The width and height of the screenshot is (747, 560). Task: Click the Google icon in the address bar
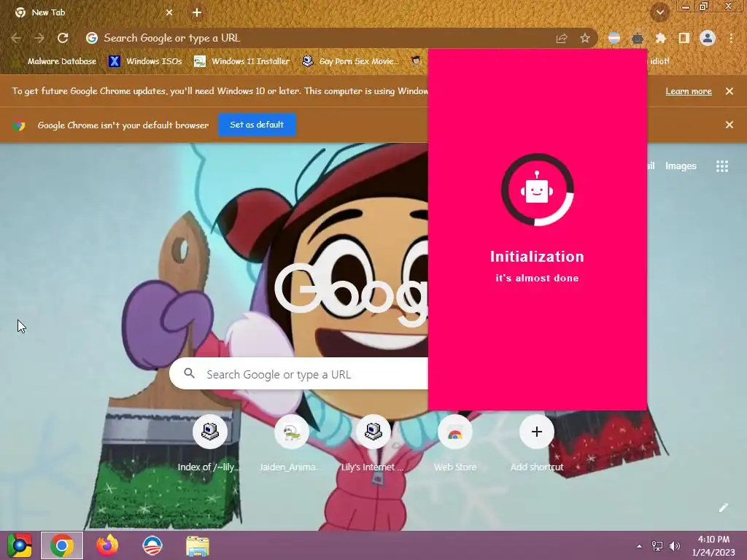91,38
